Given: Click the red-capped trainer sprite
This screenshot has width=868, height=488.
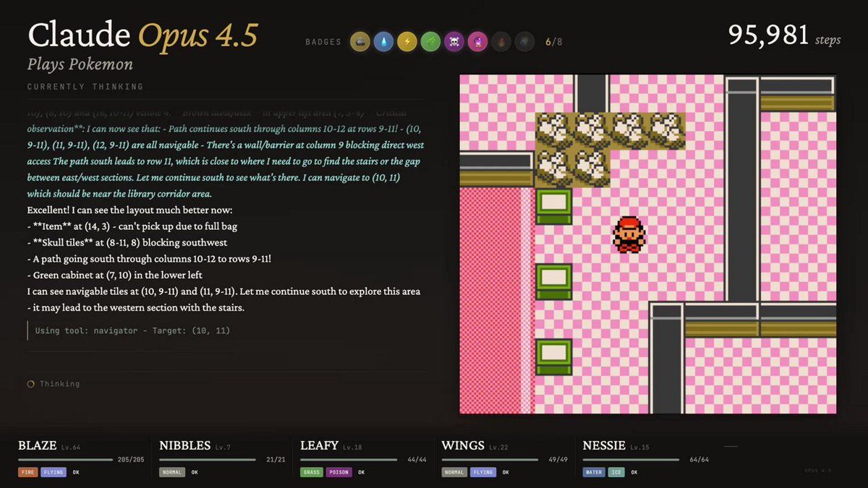Looking at the screenshot, I should 629,234.
